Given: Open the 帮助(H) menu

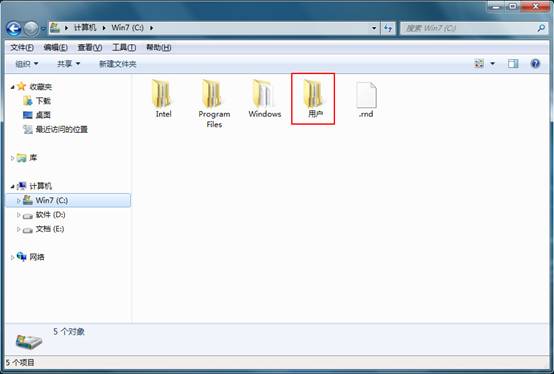Looking at the screenshot, I should [x=159, y=47].
